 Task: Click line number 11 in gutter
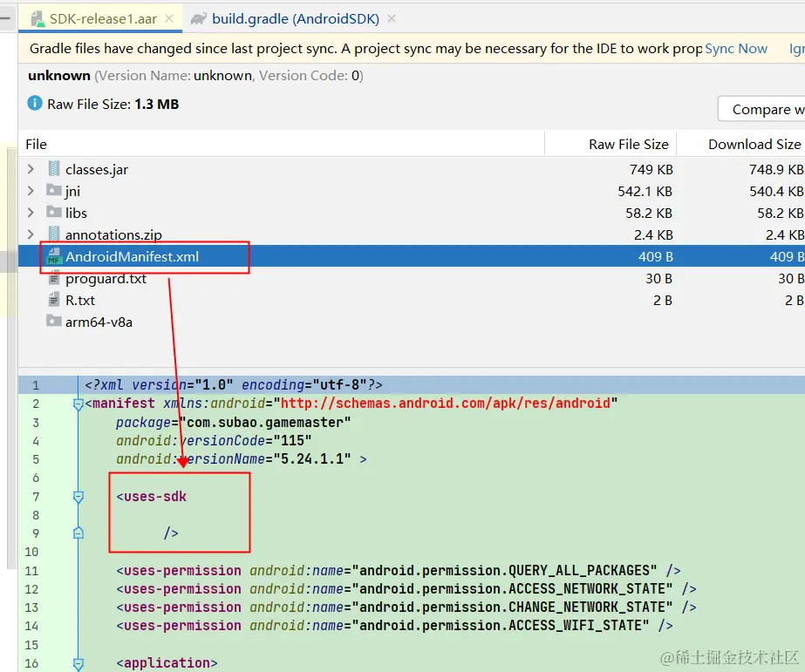31,571
